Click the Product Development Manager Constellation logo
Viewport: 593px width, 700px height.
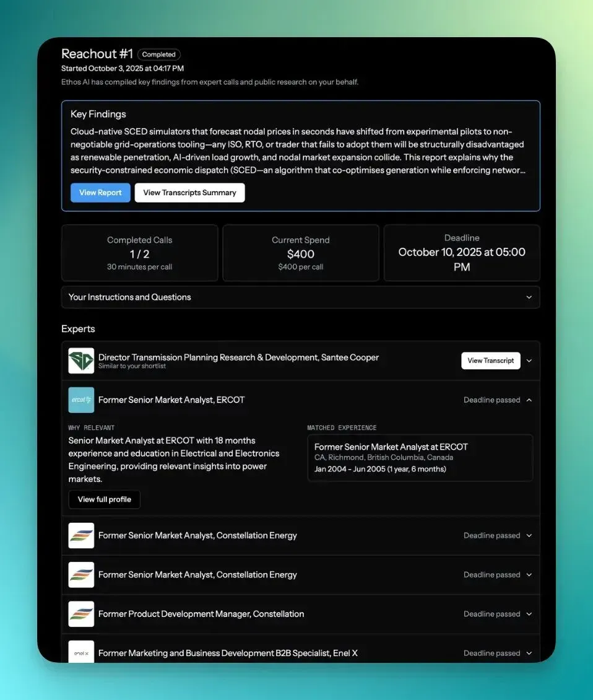[81, 614]
